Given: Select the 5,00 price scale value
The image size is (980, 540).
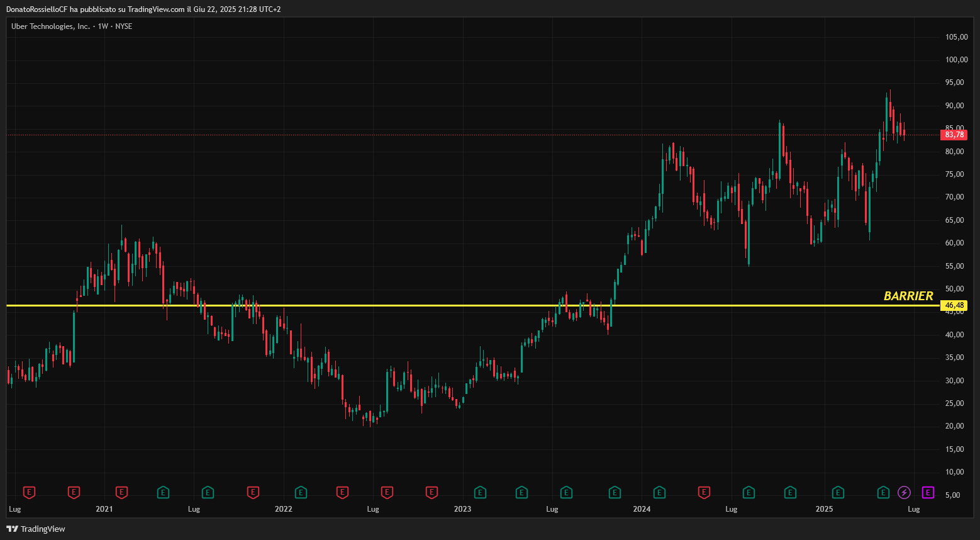Looking at the screenshot, I should click(953, 495).
